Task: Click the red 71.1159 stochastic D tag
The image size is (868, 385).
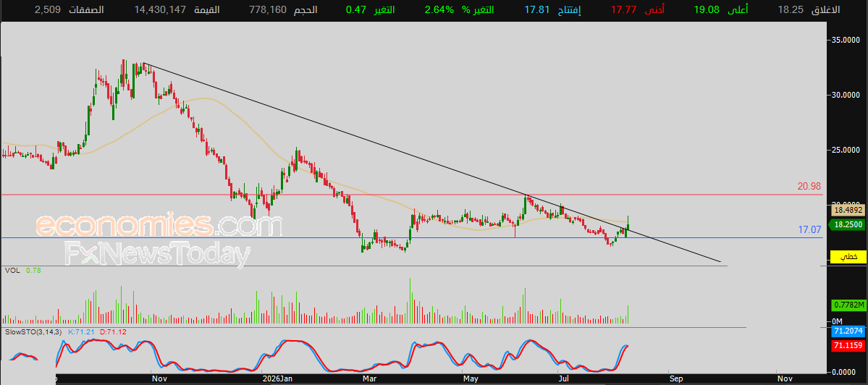Action: point(848,345)
